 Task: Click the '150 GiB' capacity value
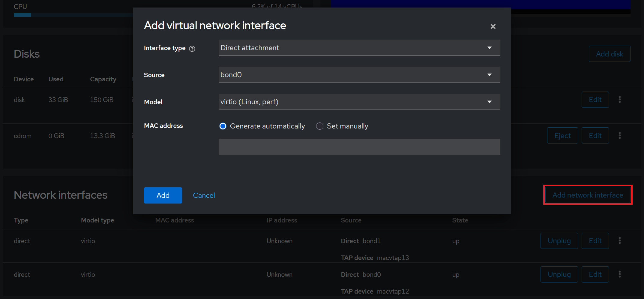click(x=102, y=100)
